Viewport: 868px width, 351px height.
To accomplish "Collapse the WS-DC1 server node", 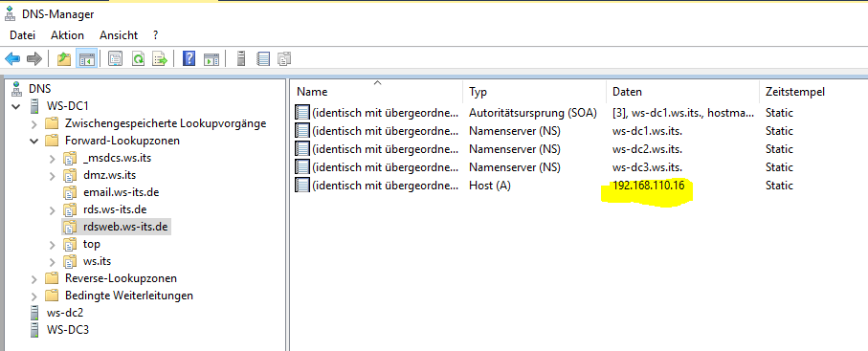I will [x=16, y=106].
